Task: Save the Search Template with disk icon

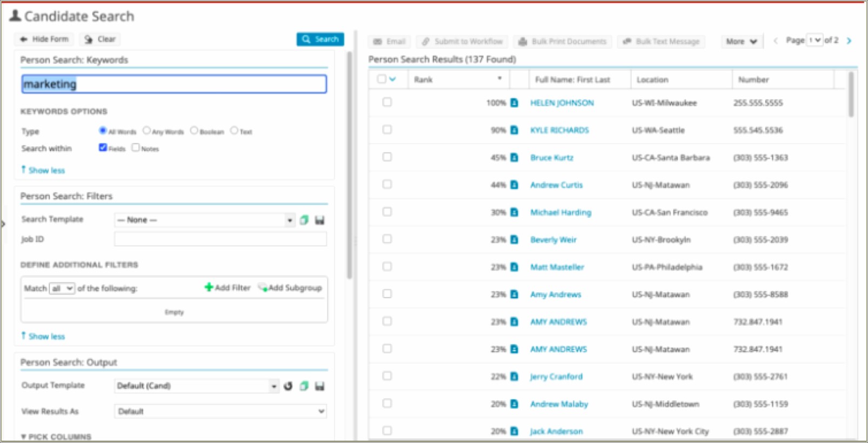Action: point(320,220)
